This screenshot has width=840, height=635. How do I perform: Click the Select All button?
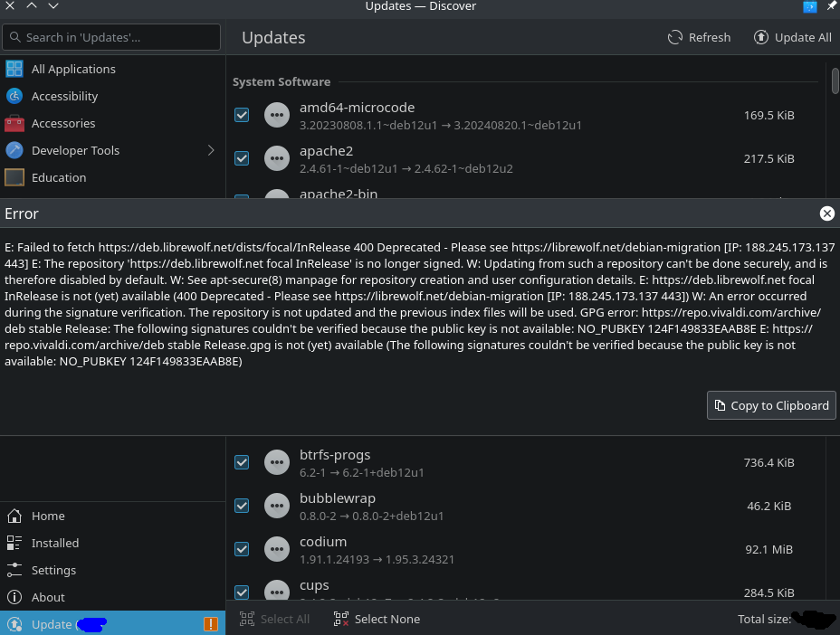pos(274,619)
